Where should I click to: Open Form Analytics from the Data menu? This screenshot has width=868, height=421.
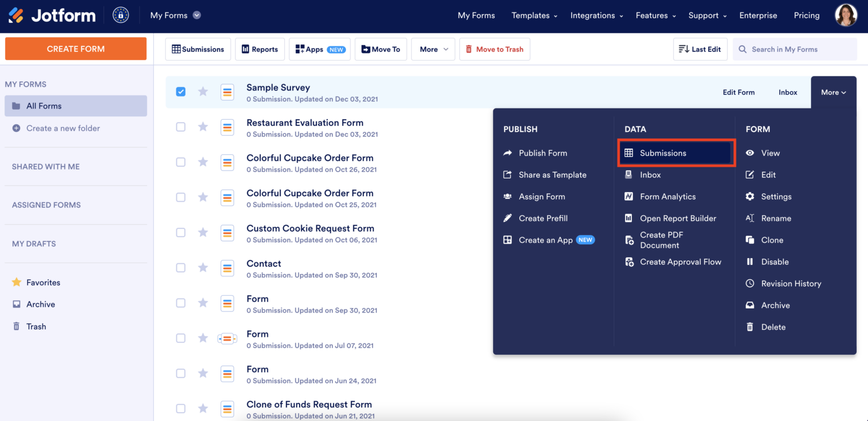click(x=667, y=196)
